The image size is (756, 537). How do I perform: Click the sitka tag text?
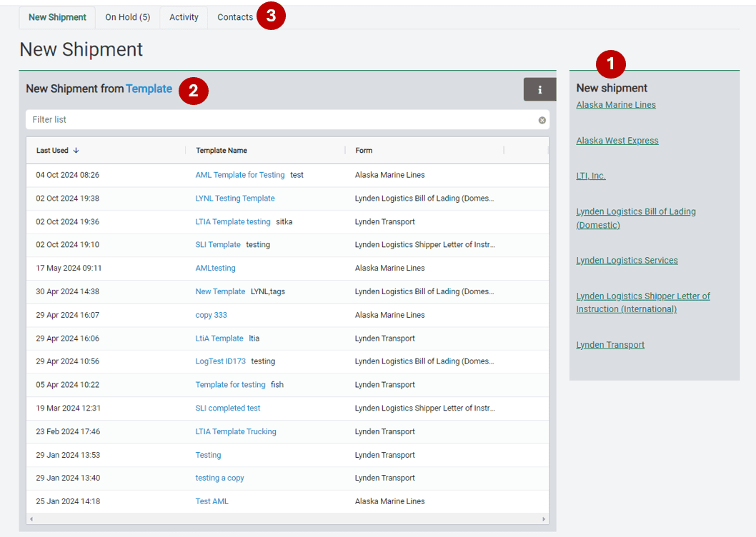284,222
